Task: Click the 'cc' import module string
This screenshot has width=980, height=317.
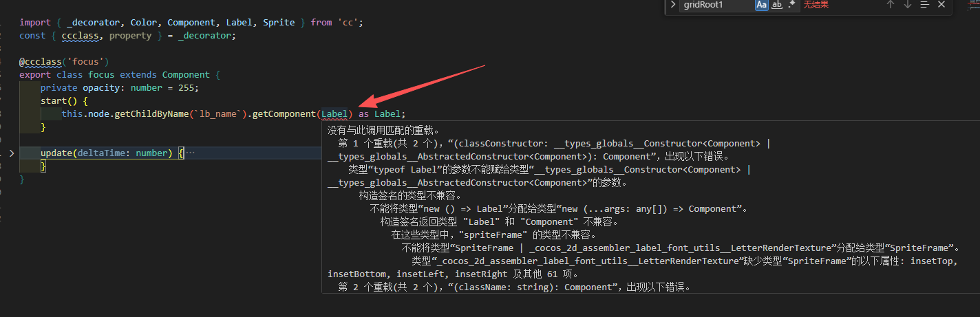Action: pyautogui.click(x=348, y=23)
